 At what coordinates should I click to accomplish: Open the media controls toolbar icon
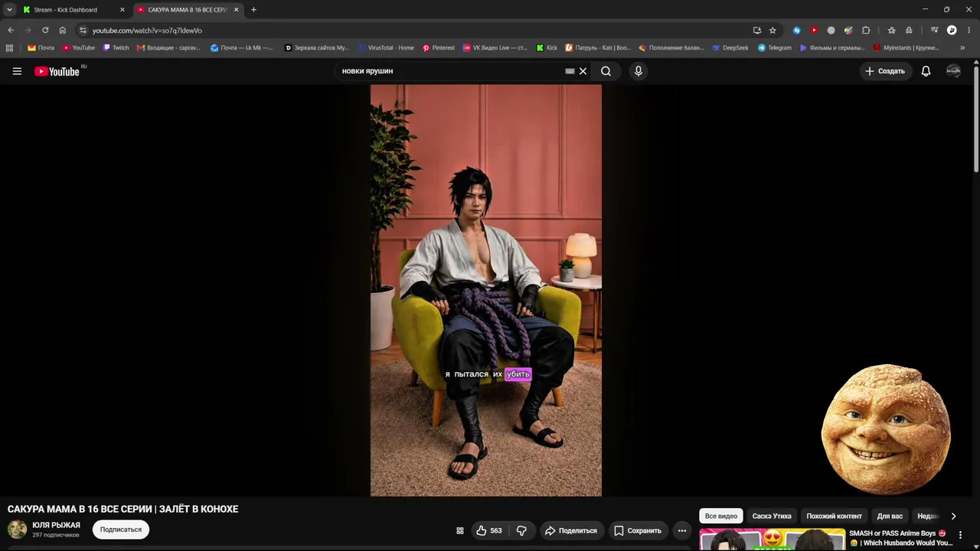[935, 31]
